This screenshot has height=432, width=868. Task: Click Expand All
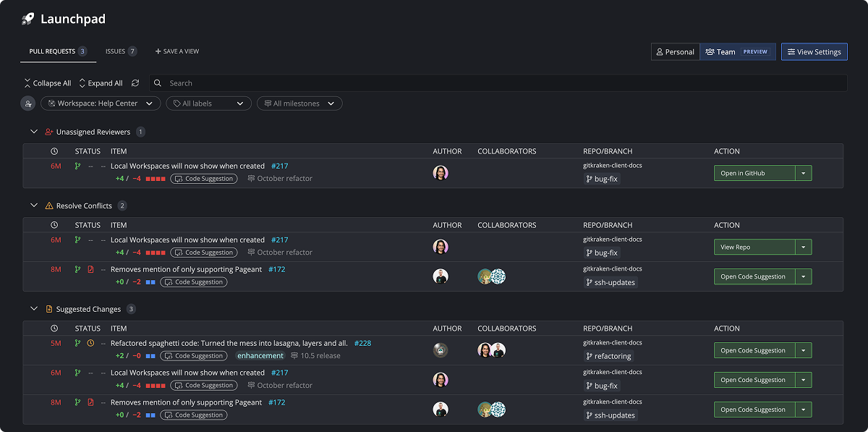click(x=101, y=83)
